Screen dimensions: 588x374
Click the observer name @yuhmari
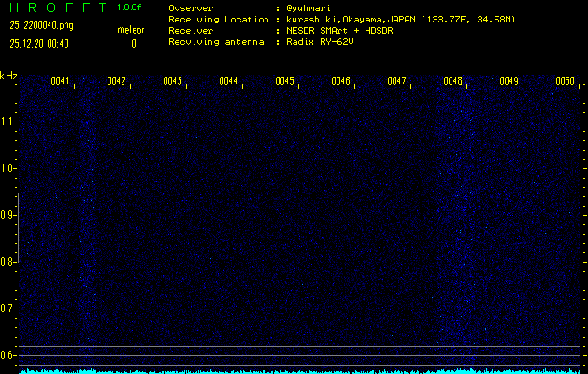tap(308, 8)
